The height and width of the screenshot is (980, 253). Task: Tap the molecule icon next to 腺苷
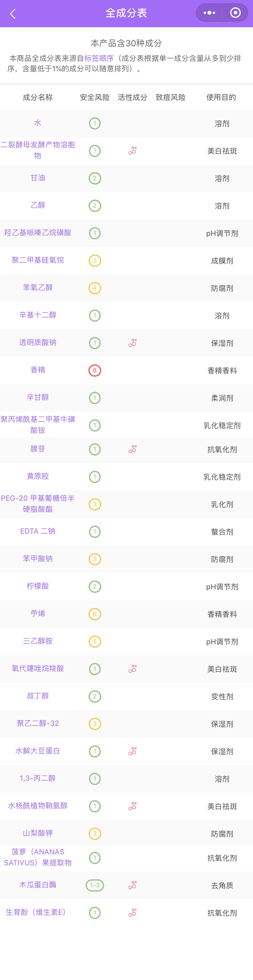[x=133, y=450]
